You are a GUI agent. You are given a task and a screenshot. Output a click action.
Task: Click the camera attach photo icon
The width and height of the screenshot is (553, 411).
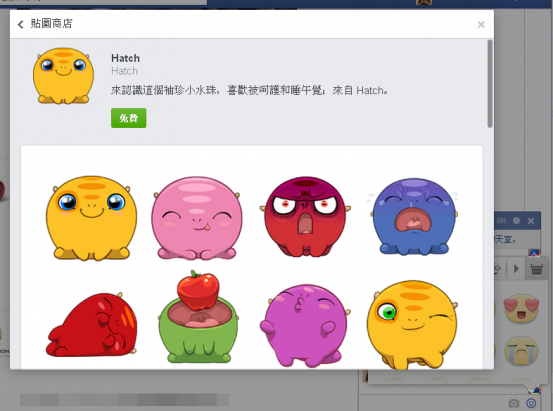pos(514,403)
